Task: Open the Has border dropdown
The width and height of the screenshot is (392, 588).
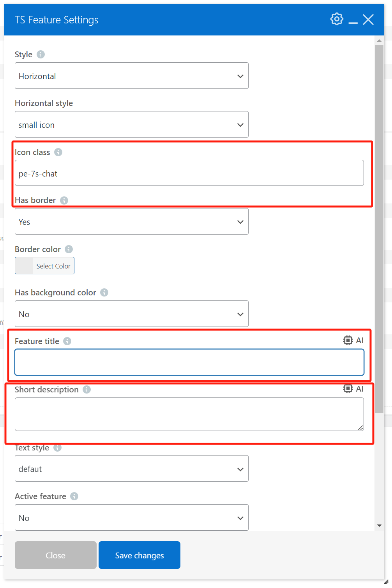Action: [131, 221]
